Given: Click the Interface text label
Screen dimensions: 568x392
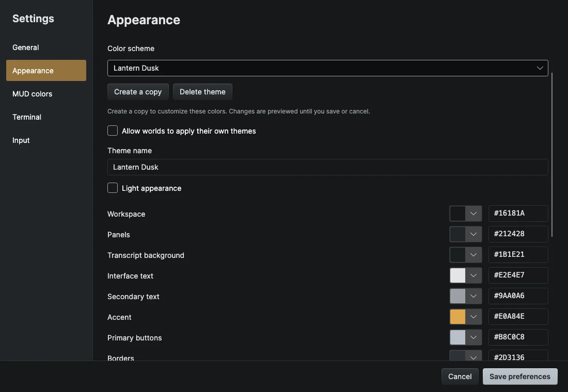Looking at the screenshot, I should tap(130, 276).
